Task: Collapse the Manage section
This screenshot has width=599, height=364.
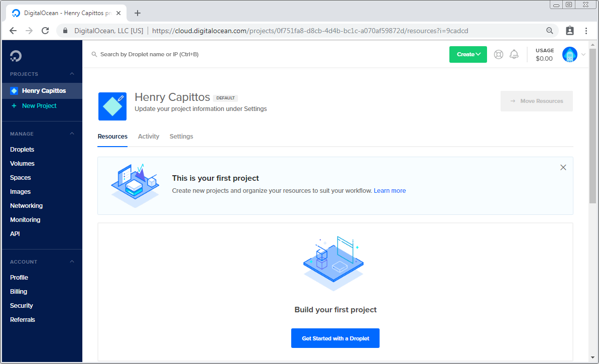Action: 72,134
